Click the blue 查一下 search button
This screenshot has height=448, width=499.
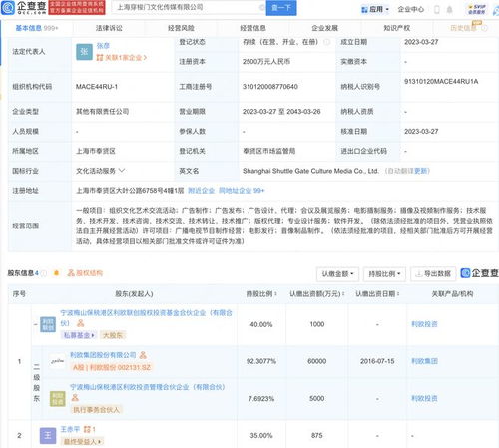pos(281,8)
